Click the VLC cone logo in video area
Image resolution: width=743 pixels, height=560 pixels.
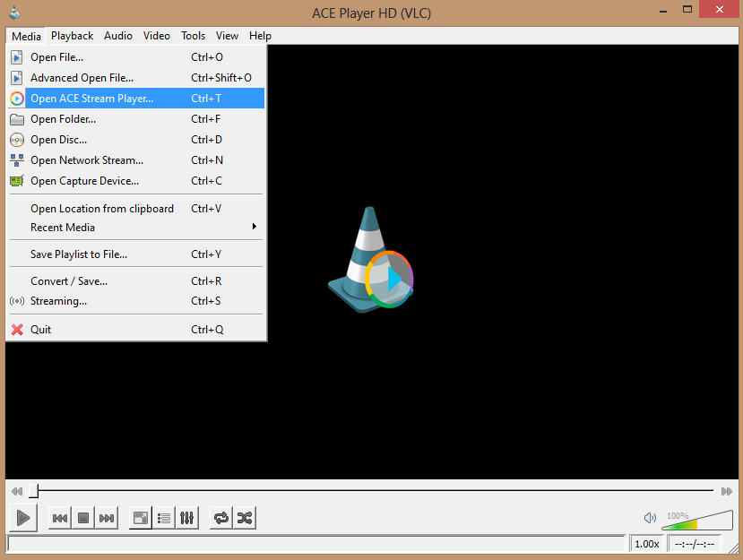click(x=370, y=259)
